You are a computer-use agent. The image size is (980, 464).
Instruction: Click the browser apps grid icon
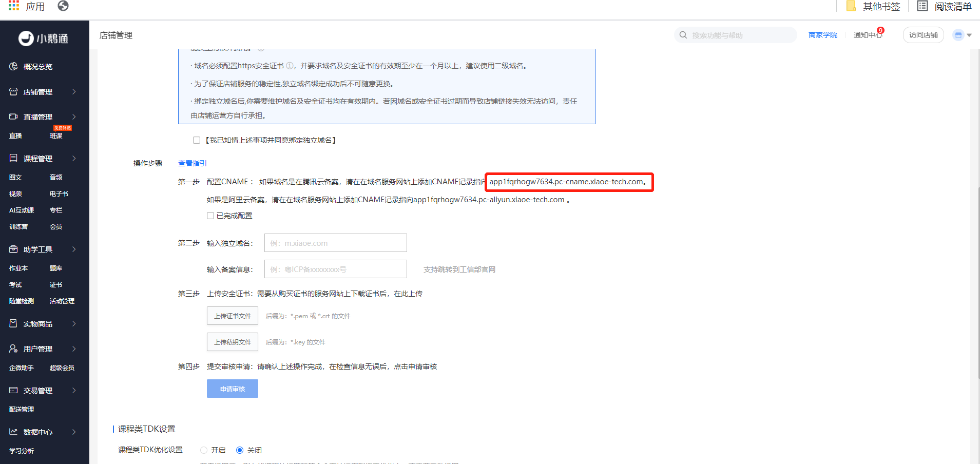click(x=14, y=6)
